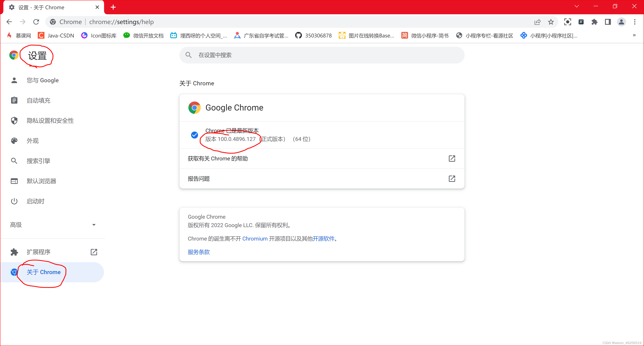The height and width of the screenshot is (346, 644).
Task: Open the profile avatar icon
Action: (x=621, y=22)
